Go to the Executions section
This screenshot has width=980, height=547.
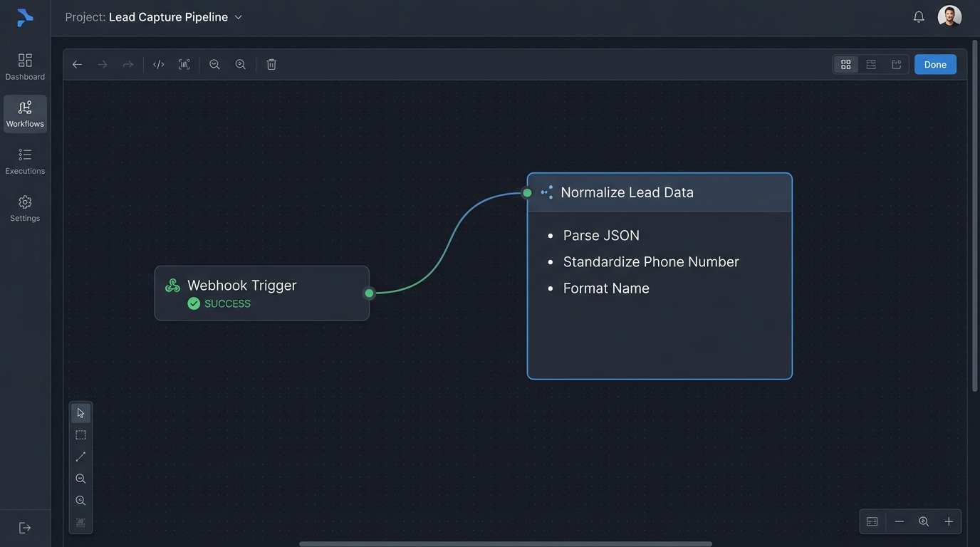point(25,160)
